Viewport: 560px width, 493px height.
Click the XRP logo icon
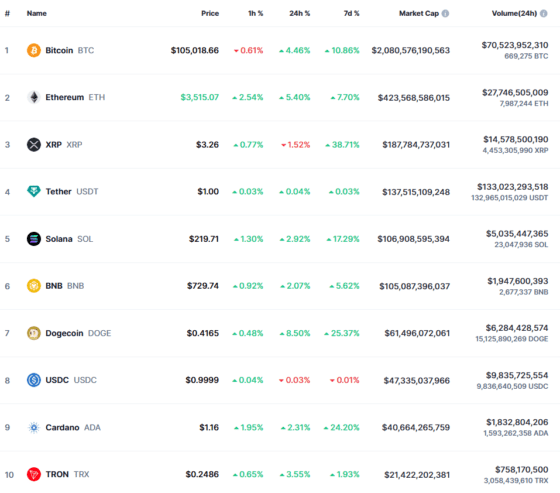point(34,145)
